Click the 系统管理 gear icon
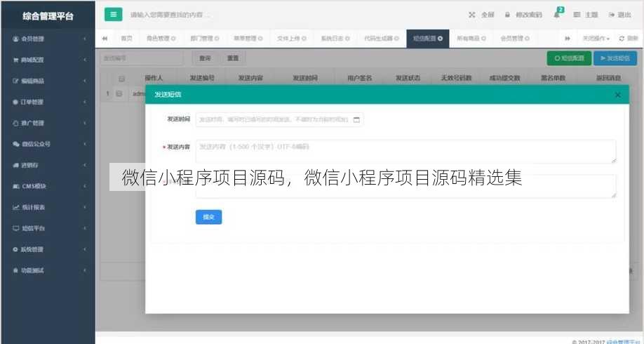This screenshot has height=344, width=644. [x=15, y=249]
